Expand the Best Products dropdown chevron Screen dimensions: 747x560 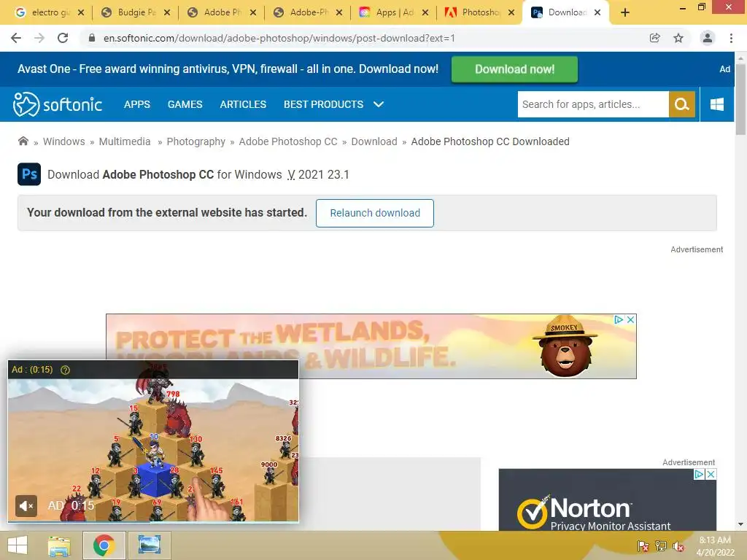[x=379, y=104]
